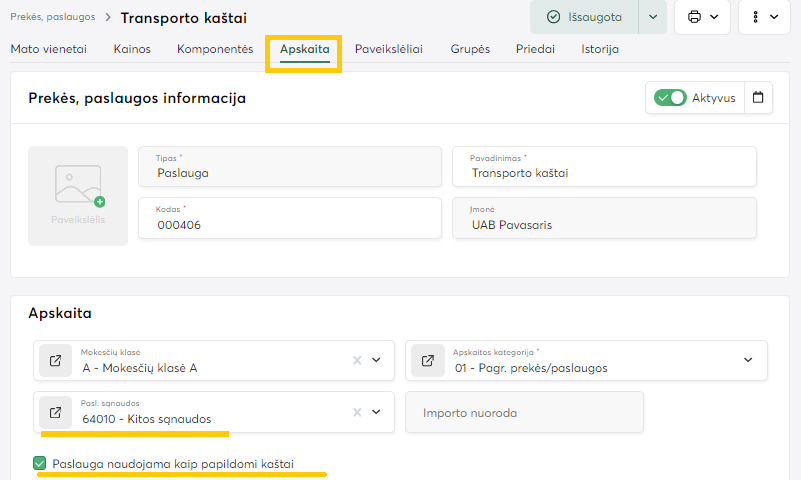Click the Paveikslėlis image placeholder
This screenshot has width=801, height=480.
(x=78, y=196)
